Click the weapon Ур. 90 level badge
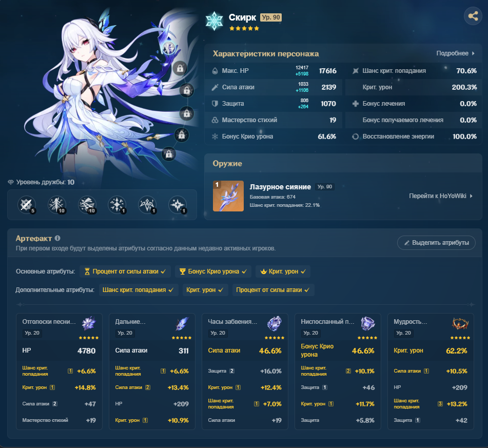488x448 pixels. click(325, 187)
